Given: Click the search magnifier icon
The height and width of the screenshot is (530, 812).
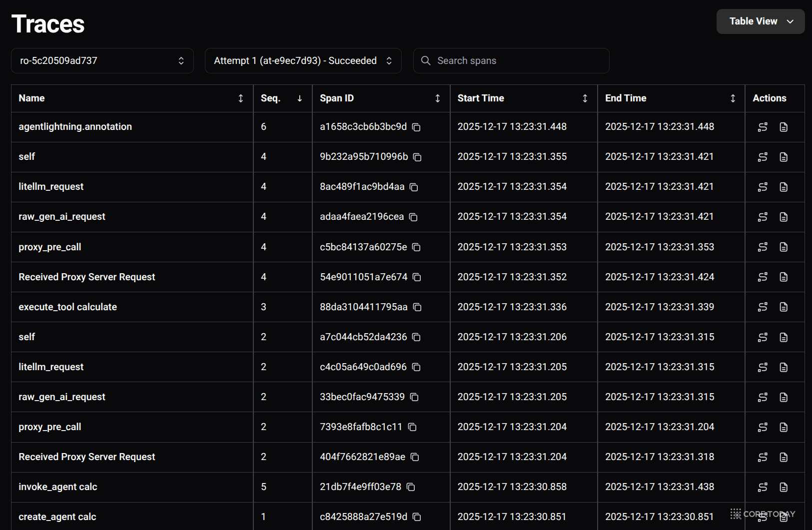Looking at the screenshot, I should coord(426,61).
